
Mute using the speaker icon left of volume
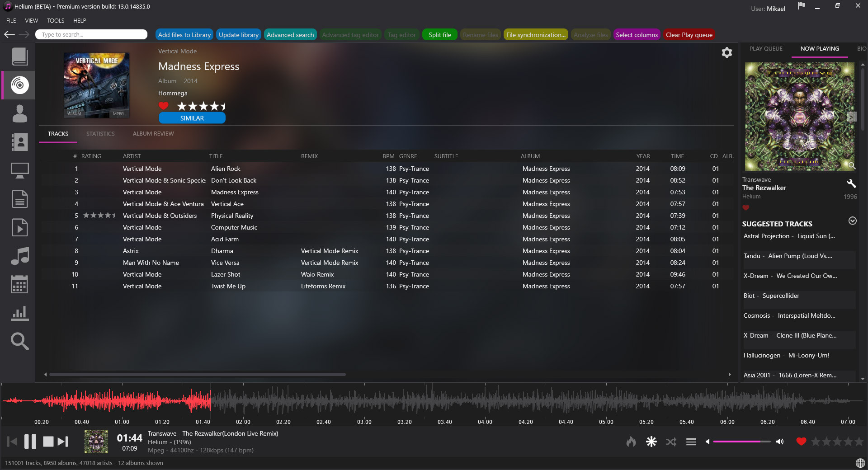pos(708,442)
